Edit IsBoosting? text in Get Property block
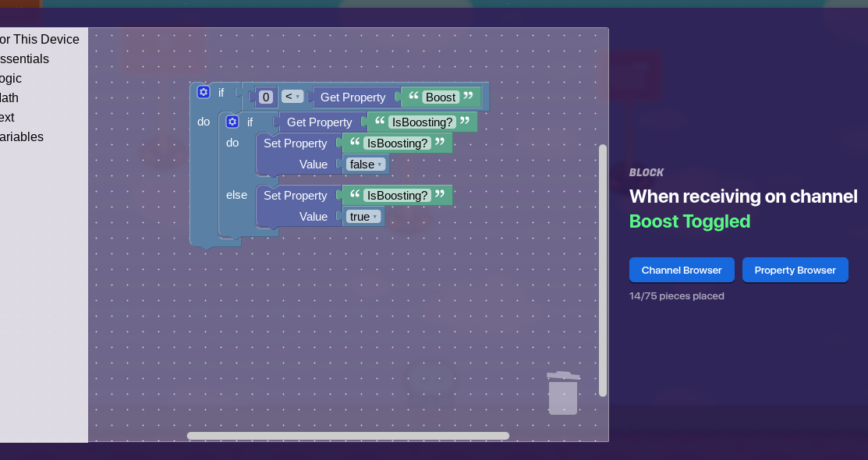868x460 pixels. point(421,122)
